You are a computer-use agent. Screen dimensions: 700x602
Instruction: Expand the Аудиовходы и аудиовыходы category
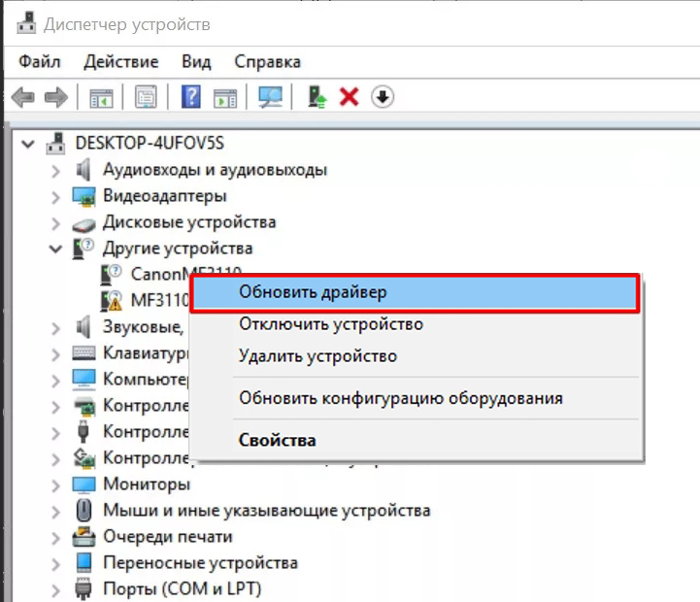(x=55, y=170)
